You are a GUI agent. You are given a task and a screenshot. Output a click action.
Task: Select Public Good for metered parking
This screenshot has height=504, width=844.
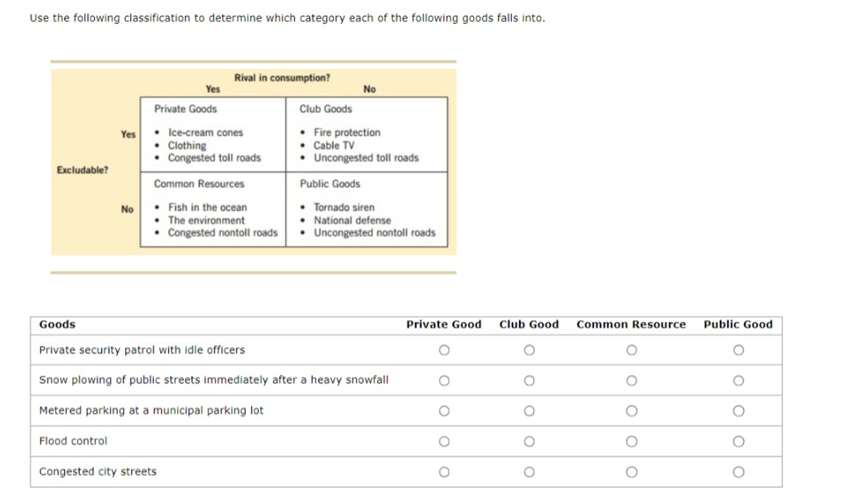pos(738,411)
